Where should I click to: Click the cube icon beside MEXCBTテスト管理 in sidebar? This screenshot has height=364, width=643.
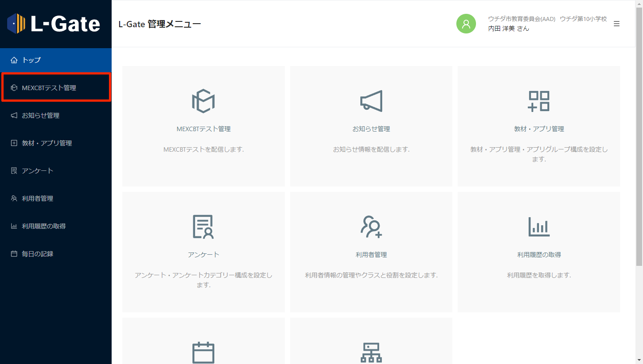14,88
